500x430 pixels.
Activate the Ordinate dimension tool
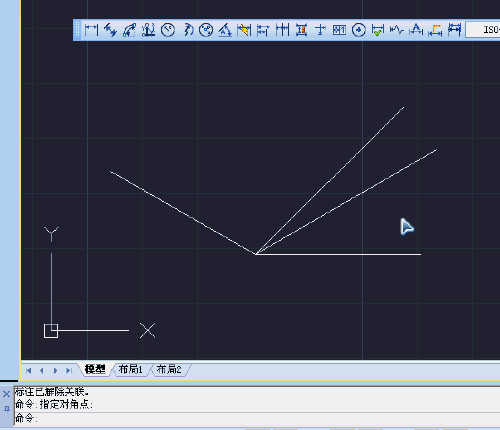click(148, 30)
